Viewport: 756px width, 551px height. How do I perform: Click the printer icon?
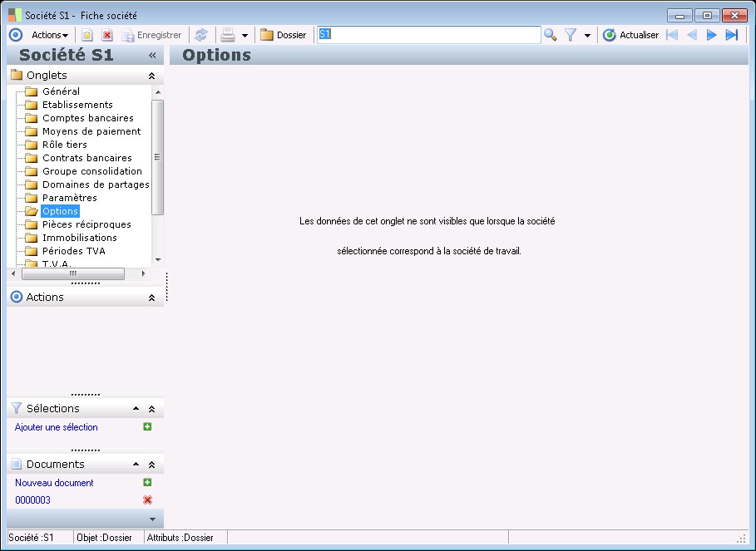click(228, 35)
